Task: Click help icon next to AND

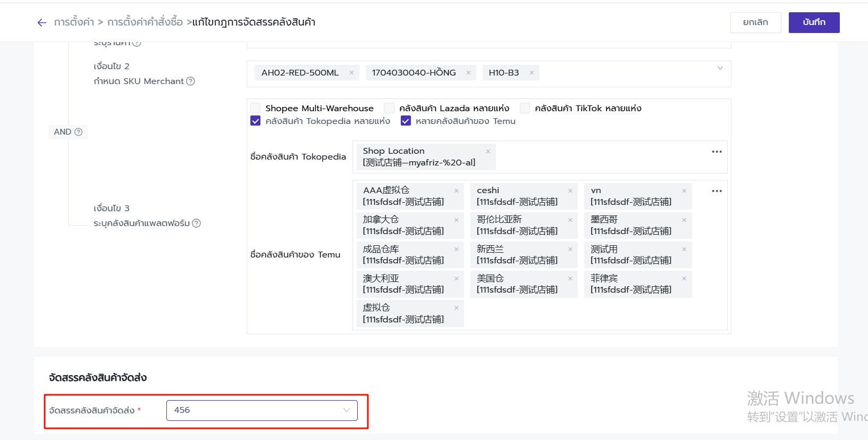Action: (79, 132)
